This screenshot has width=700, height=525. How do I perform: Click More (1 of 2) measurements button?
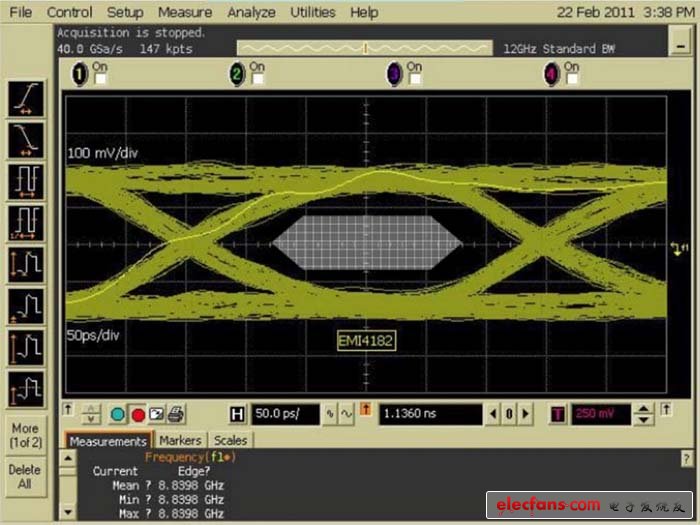coord(25,435)
